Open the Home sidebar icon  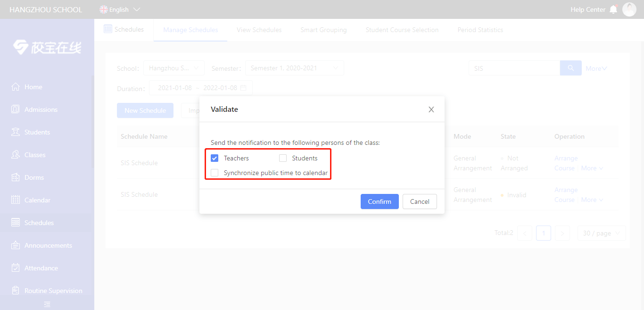click(x=16, y=87)
